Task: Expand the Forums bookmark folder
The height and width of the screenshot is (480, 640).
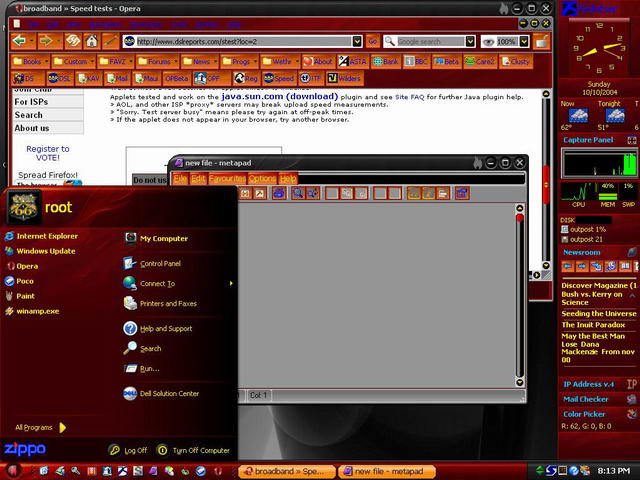Action: [x=158, y=61]
